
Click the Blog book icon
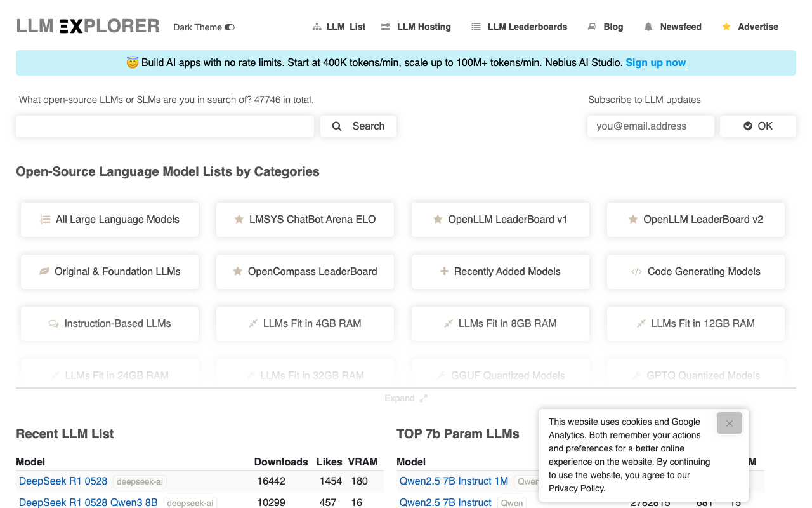click(x=592, y=27)
